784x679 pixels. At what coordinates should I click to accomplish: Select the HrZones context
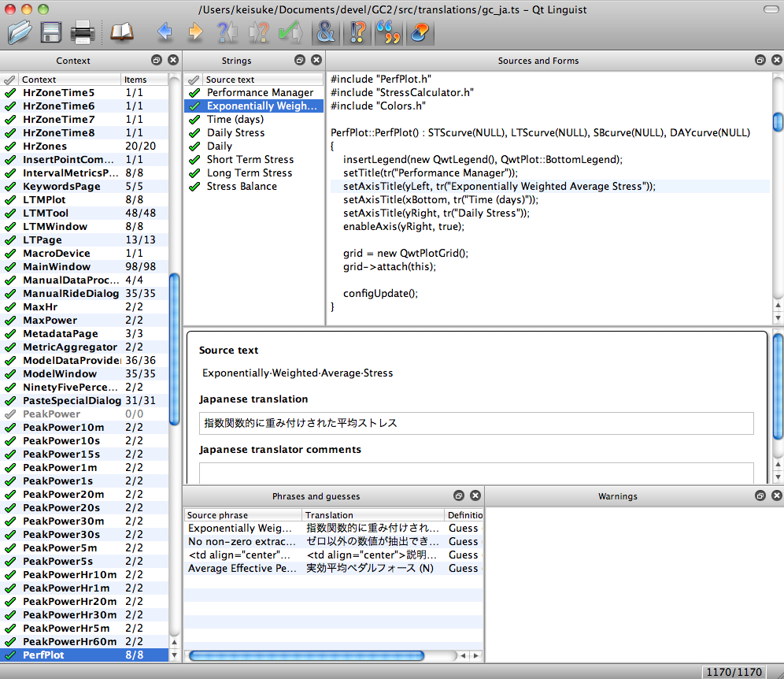(x=84, y=146)
